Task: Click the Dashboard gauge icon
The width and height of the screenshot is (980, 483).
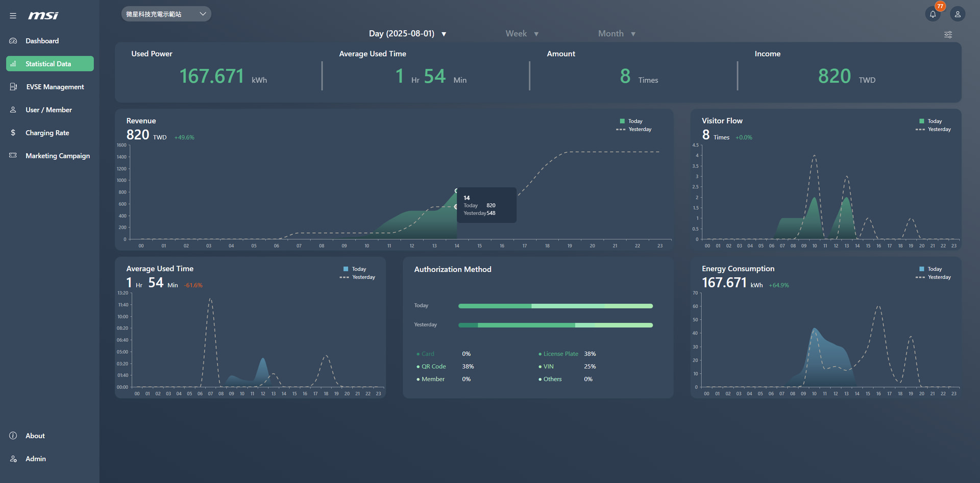Action: click(x=13, y=41)
